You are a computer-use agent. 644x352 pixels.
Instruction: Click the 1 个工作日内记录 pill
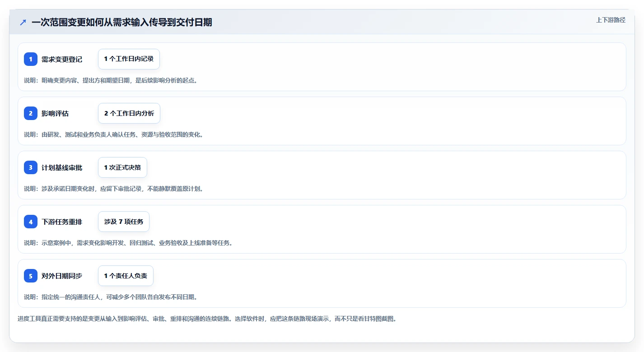pyautogui.click(x=129, y=59)
